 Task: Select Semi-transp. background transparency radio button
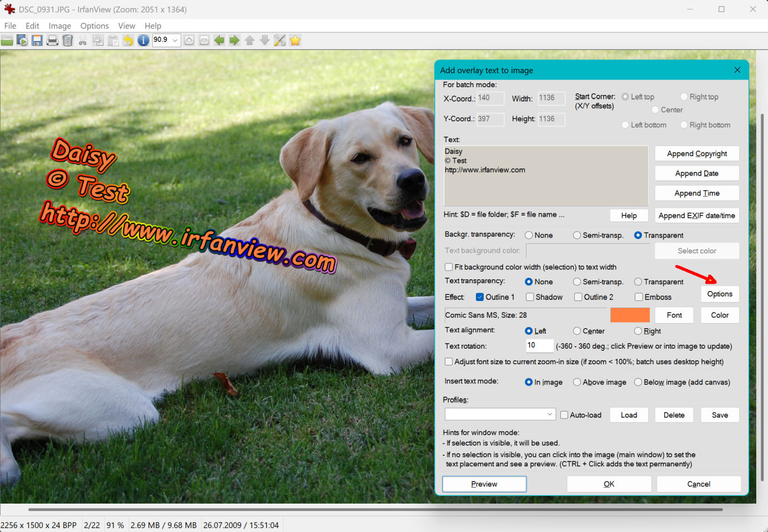(577, 235)
